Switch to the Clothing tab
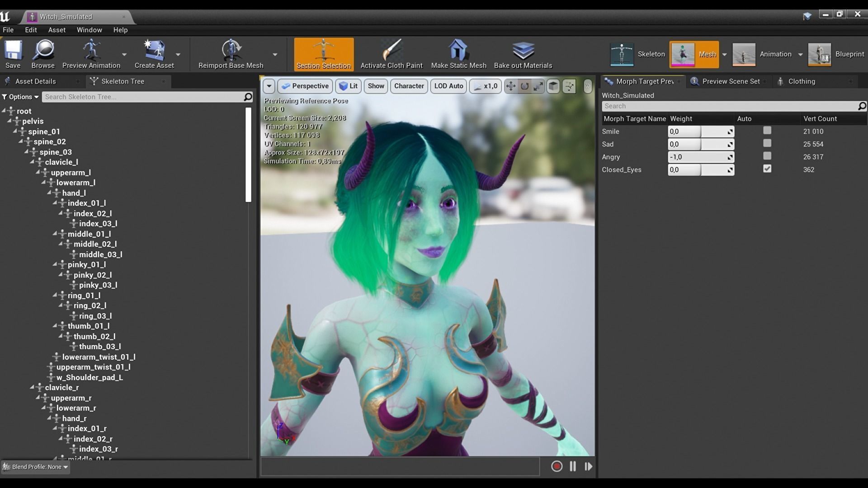868x488 pixels. point(801,81)
